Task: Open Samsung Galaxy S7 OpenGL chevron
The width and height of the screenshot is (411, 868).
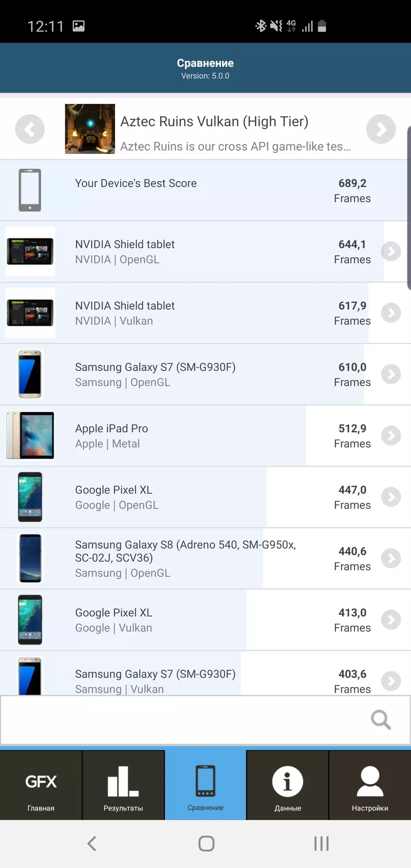Action: point(391,374)
